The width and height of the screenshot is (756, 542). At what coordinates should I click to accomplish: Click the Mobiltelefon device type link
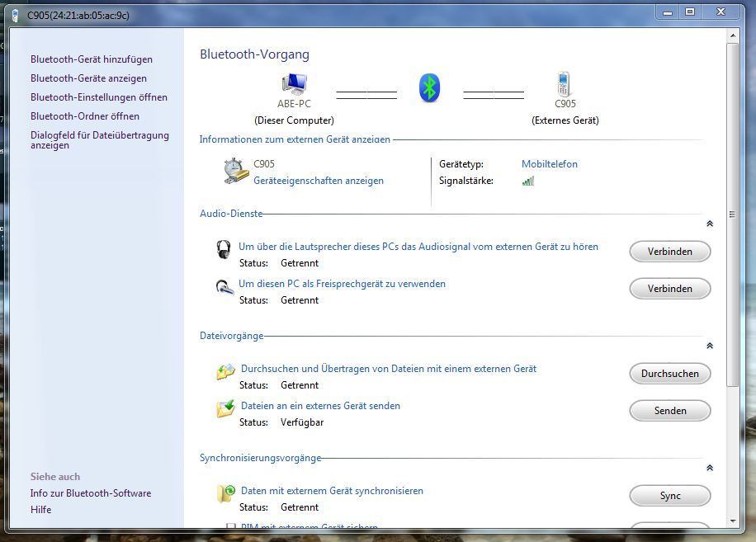(550, 164)
